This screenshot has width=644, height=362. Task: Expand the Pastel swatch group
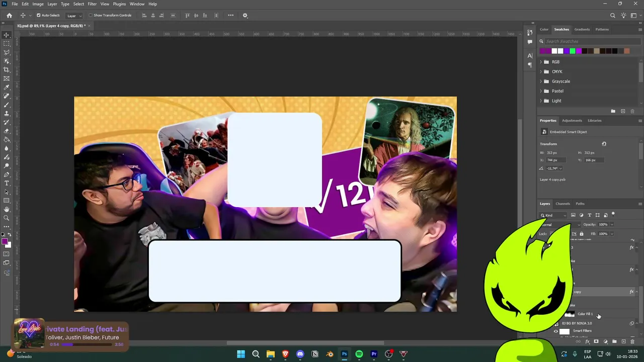(x=541, y=91)
